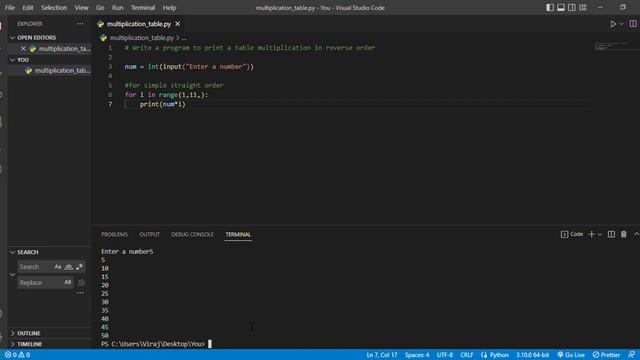Open the Explorer views ellipsis menu
The image size is (640, 360).
80,24
